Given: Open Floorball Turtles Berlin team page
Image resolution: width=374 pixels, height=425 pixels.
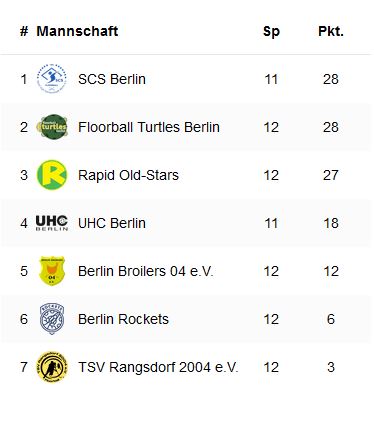Looking at the screenshot, I should coord(149,127).
